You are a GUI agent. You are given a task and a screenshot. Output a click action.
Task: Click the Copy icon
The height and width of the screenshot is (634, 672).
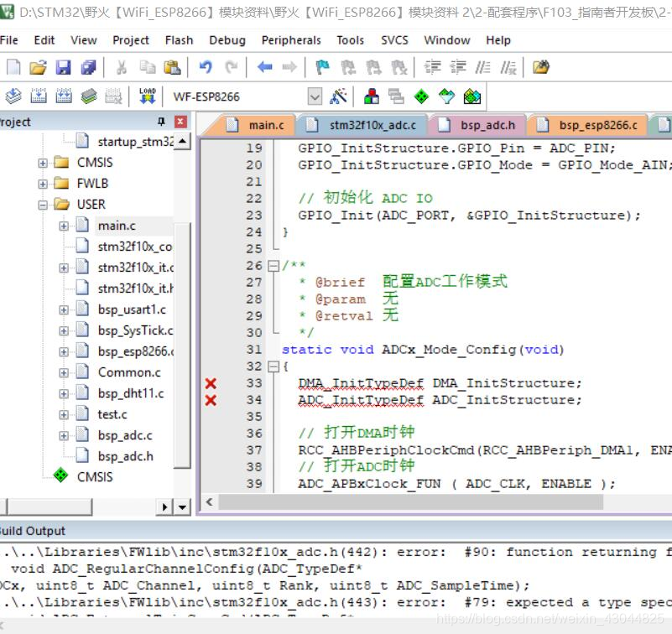coord(148,67)
